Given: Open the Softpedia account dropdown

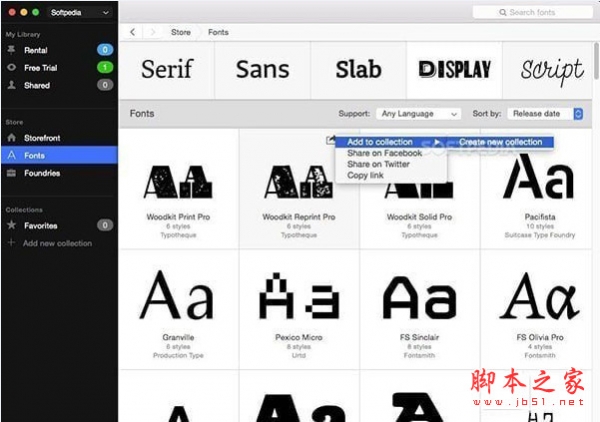Looking at the screenshot, I should (79, 13).
